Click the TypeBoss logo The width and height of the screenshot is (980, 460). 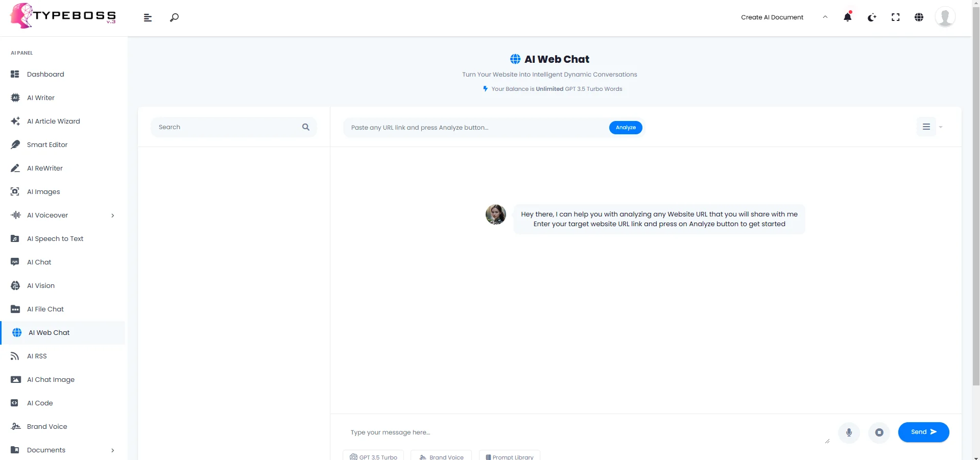(x=63, y=15)
